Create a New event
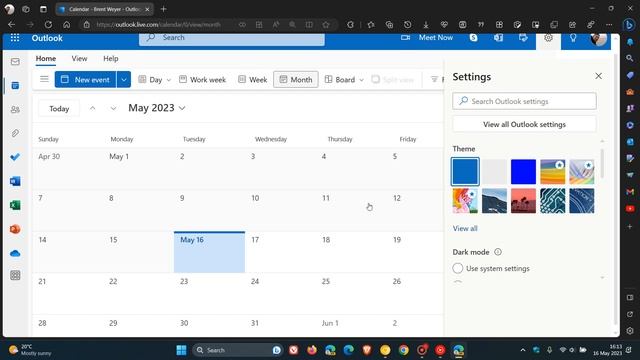 tap(85, 80)
